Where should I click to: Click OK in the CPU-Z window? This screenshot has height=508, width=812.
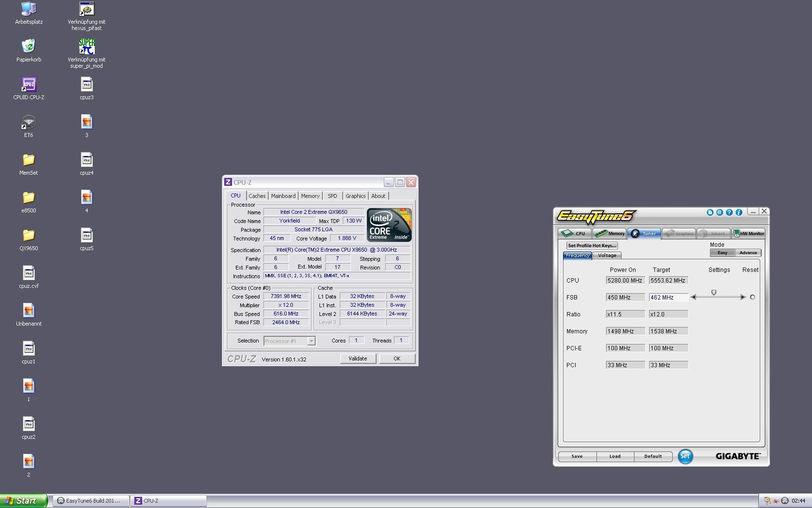click(x=397, y=359)
